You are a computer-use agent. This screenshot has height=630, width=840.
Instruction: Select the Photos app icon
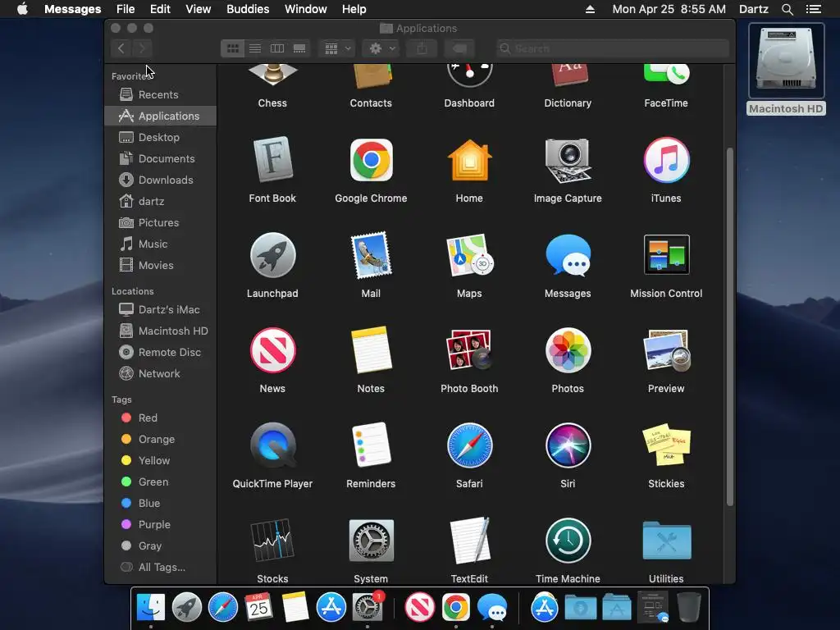pyautogui.click(x=568, y=349)
